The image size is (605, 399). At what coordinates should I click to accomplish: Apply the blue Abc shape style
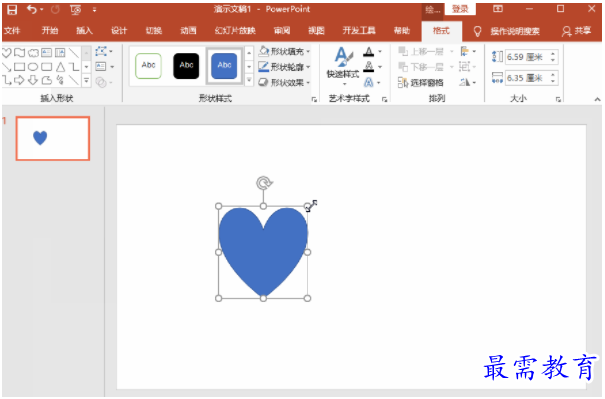pos(225,66)
